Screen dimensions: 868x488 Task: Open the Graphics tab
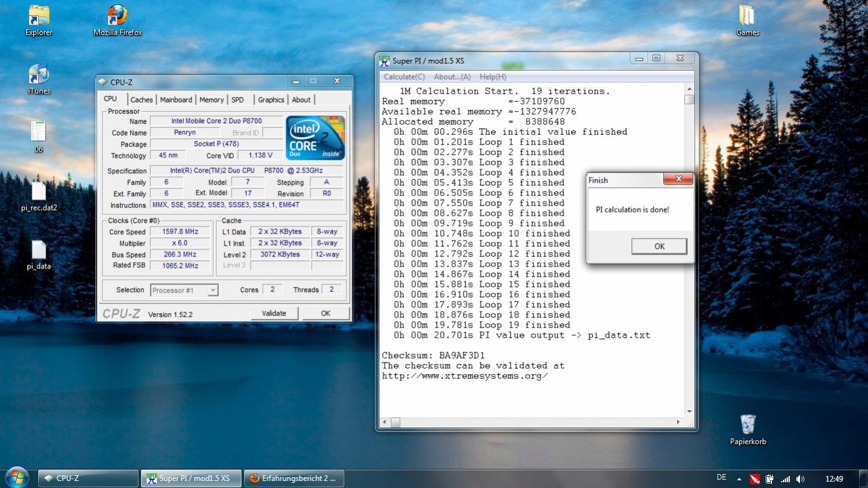point(271,100)
